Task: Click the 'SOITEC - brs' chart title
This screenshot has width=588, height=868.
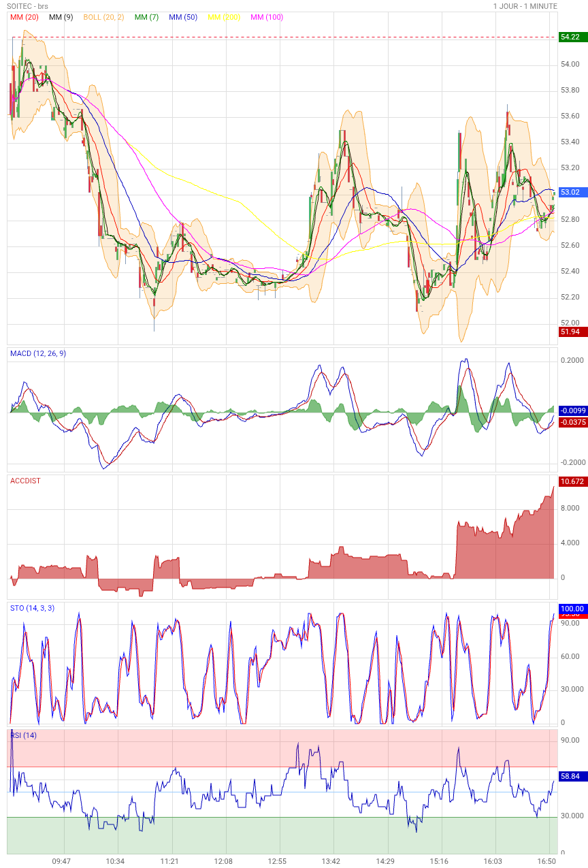Action: tap(28, 6)
